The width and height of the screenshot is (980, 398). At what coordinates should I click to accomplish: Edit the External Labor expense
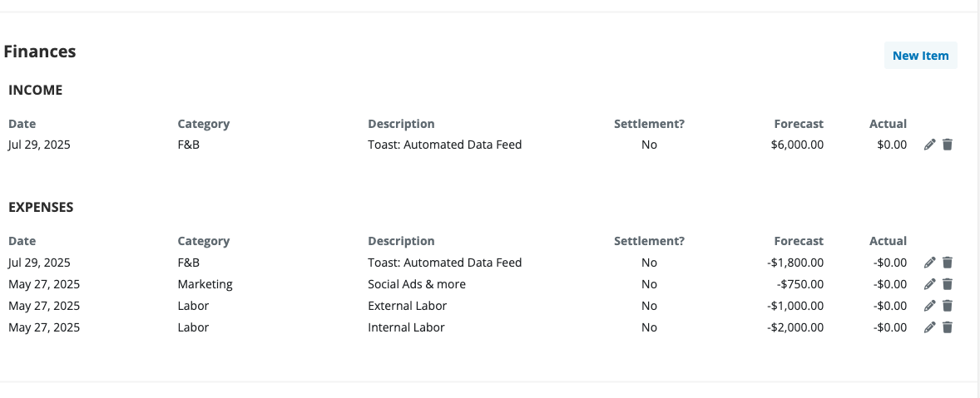click(929, 306)
